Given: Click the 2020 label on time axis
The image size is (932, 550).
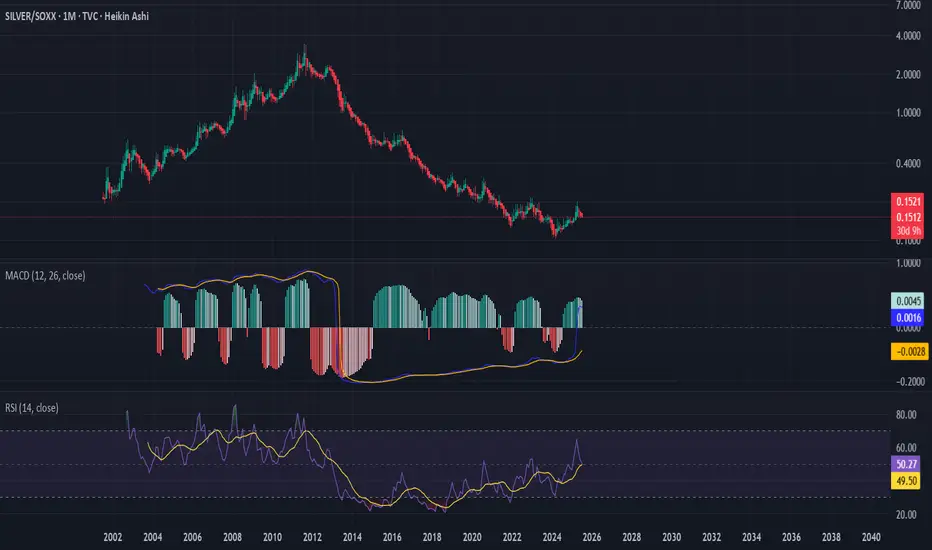Looking at the screenshot, I should (472, 538).
